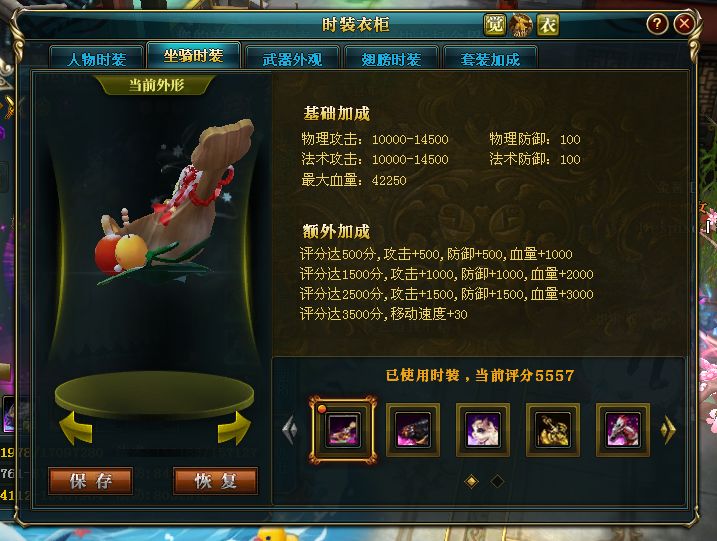Select the first page indicator diamond
This screenshot has width=717, height=541.
[471, 481]
